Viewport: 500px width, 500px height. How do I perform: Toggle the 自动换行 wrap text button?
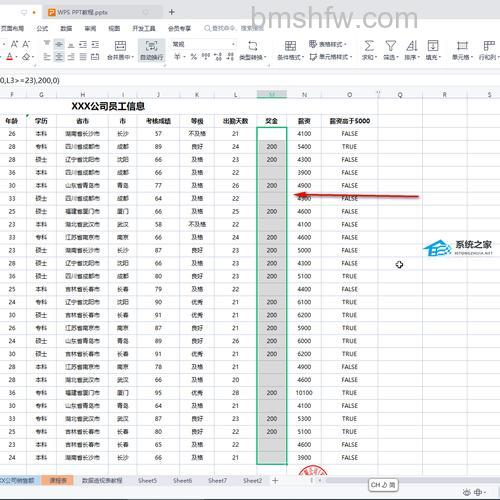[x=151, y=50]
